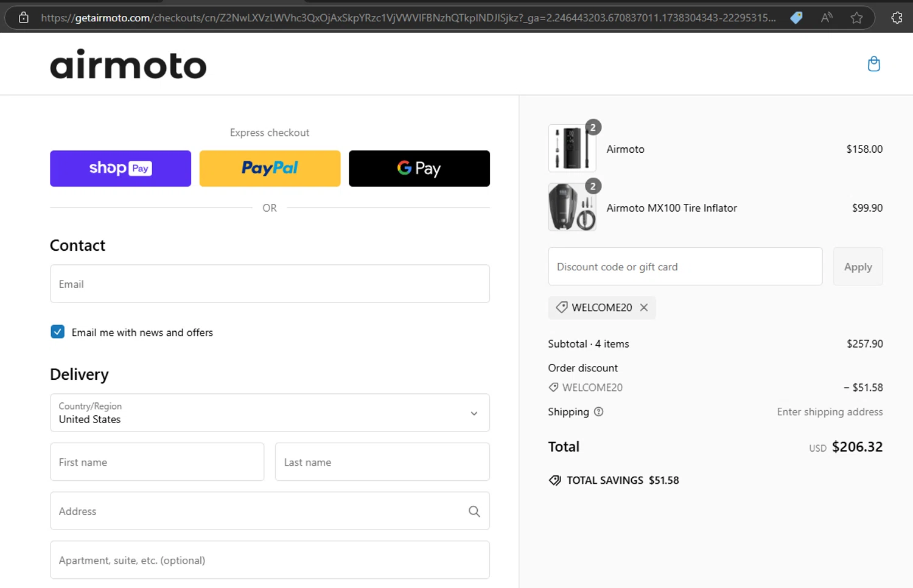Click the Address input field
This screenshot has height=588, width=913.
(270, 511)
